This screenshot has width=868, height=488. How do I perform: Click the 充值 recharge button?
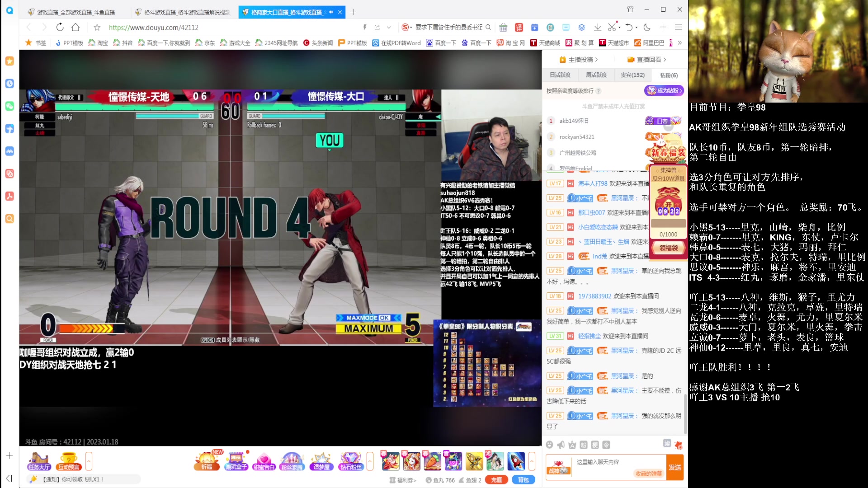[496, 480]
